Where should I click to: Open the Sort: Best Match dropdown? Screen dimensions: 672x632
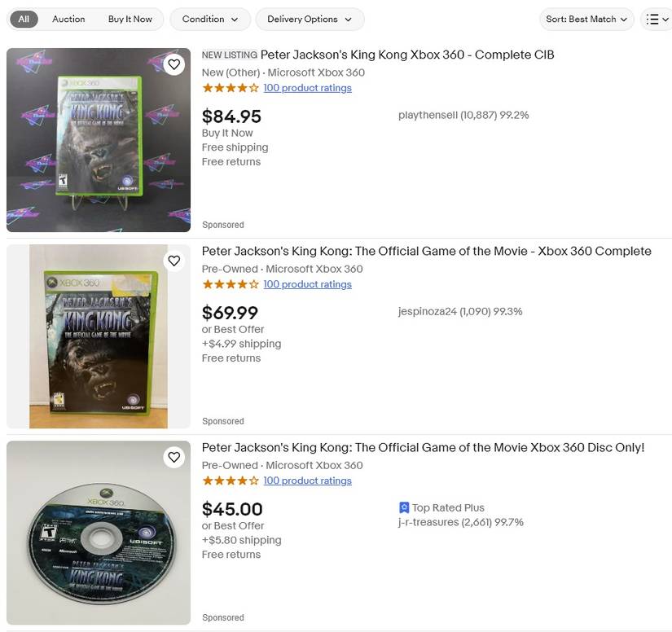586,19
